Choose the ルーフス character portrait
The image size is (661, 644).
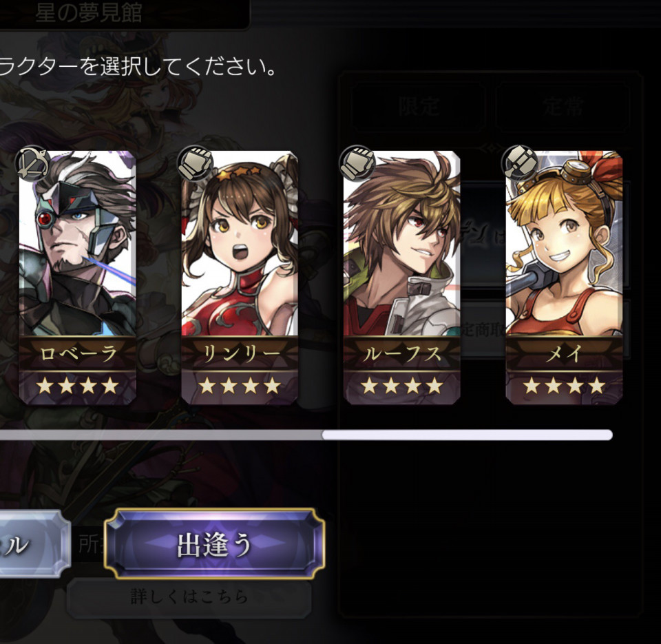click(x=401, y=243)
